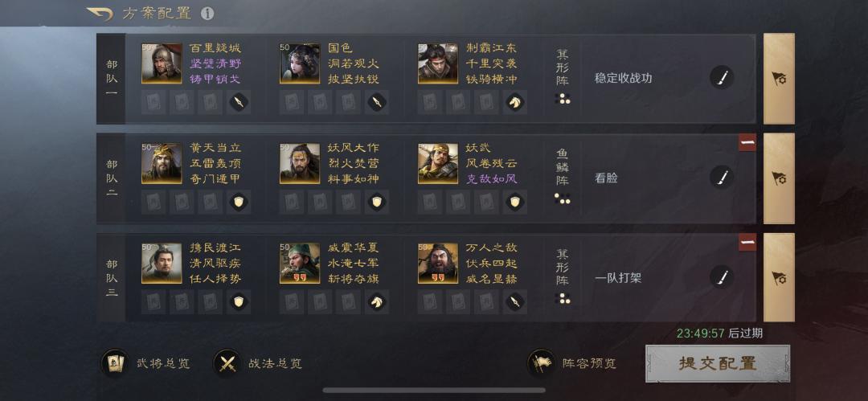Open flag settings for 部队一

[x=779, y=79]
